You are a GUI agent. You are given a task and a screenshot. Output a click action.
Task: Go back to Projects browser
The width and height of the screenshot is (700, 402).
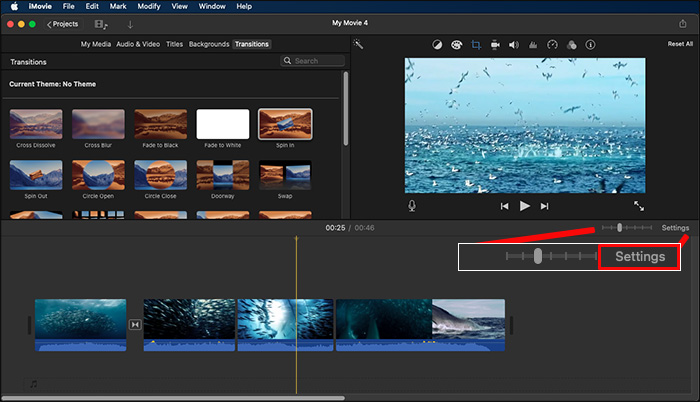click(x=62, y=23)
